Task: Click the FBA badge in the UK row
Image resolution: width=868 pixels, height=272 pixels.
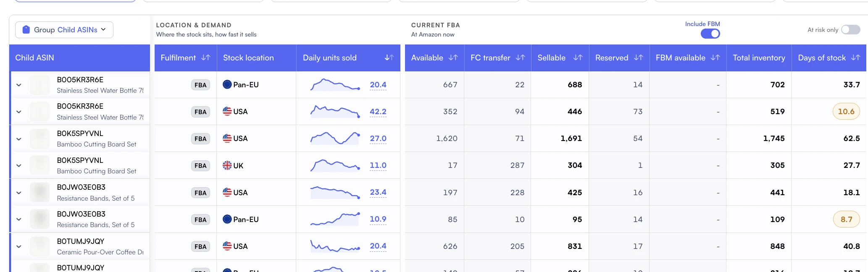Action: tap(200, 166)
